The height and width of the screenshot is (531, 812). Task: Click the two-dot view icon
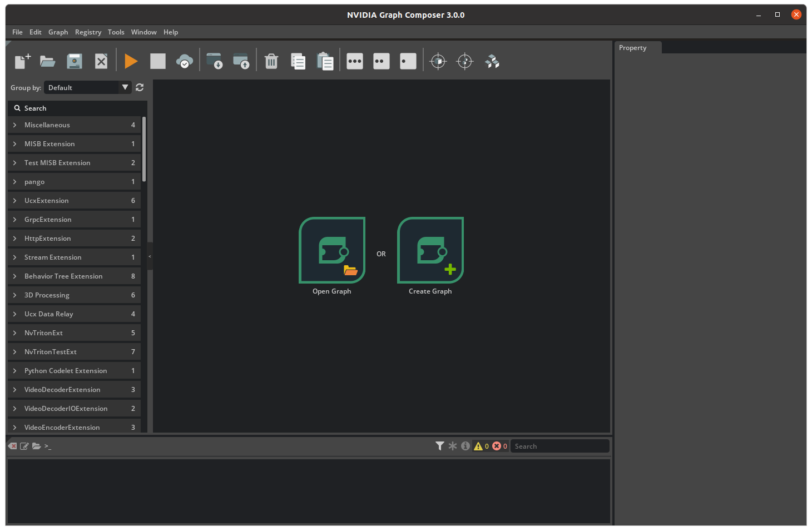tap(382, 61)
